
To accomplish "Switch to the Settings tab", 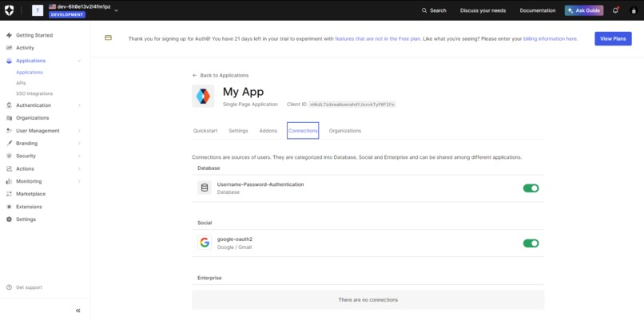I will [238, 131].
